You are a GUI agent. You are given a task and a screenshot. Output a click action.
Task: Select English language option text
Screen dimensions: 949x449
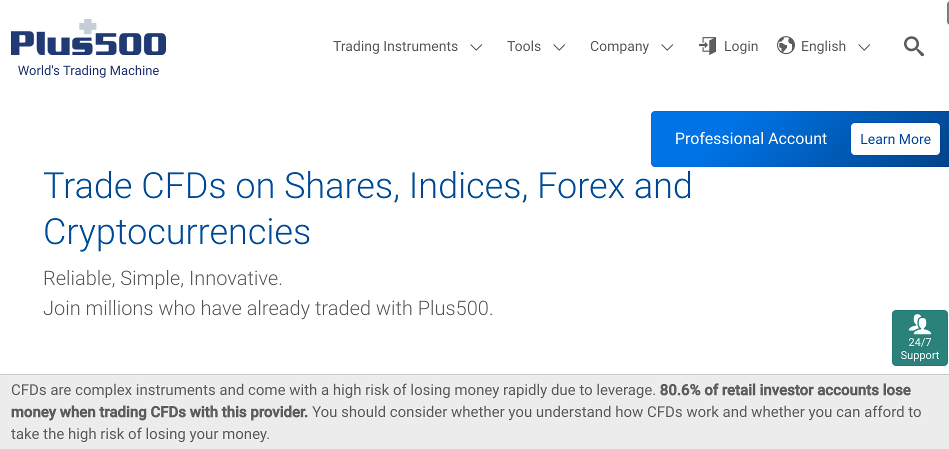[823, 47]
